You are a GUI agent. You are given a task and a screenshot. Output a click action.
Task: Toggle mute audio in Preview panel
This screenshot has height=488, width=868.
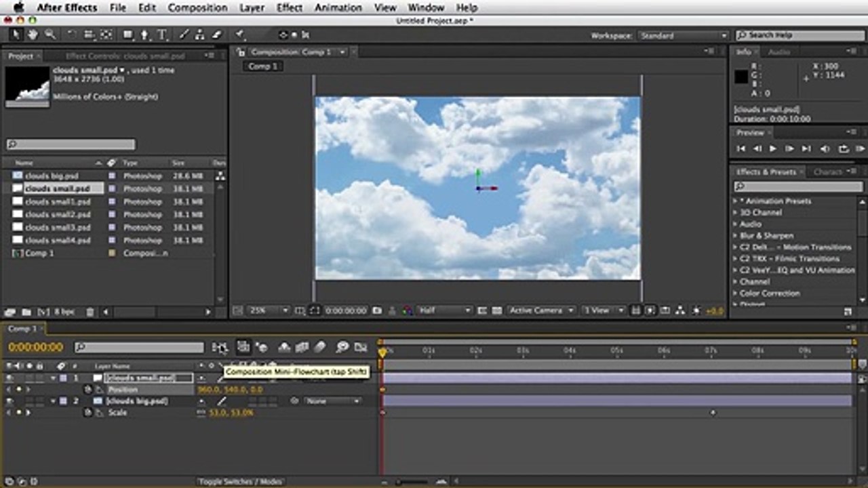pyautogui.click(x=825, y=148)
